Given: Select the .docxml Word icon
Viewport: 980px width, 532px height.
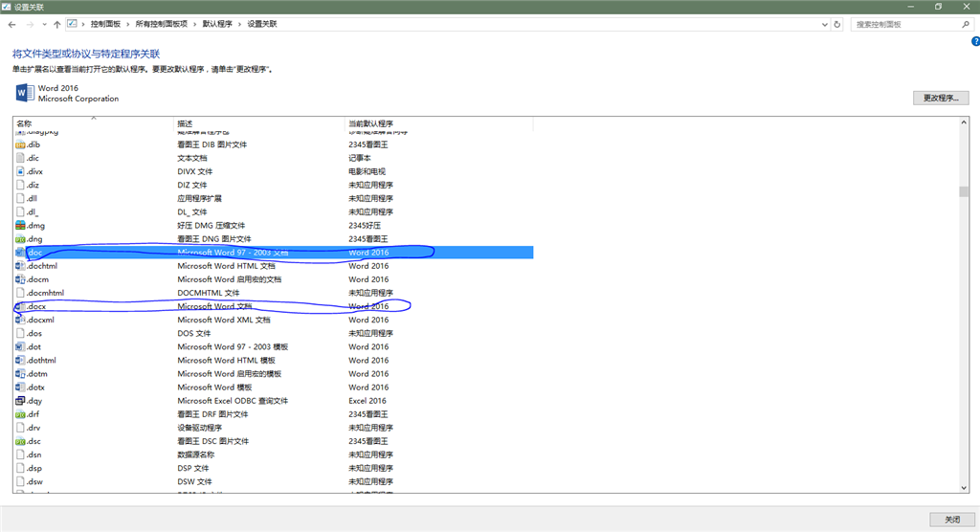Looking at the screenshot, I should point(20,320).
